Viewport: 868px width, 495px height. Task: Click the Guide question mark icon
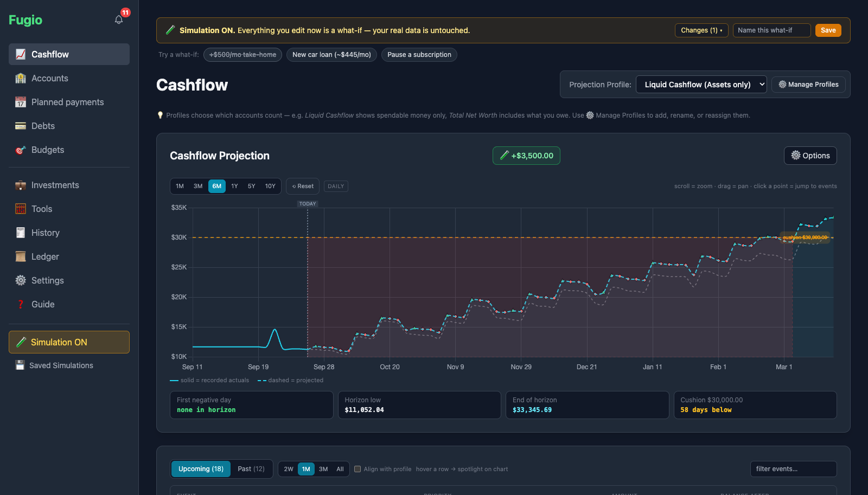point(21,304)
